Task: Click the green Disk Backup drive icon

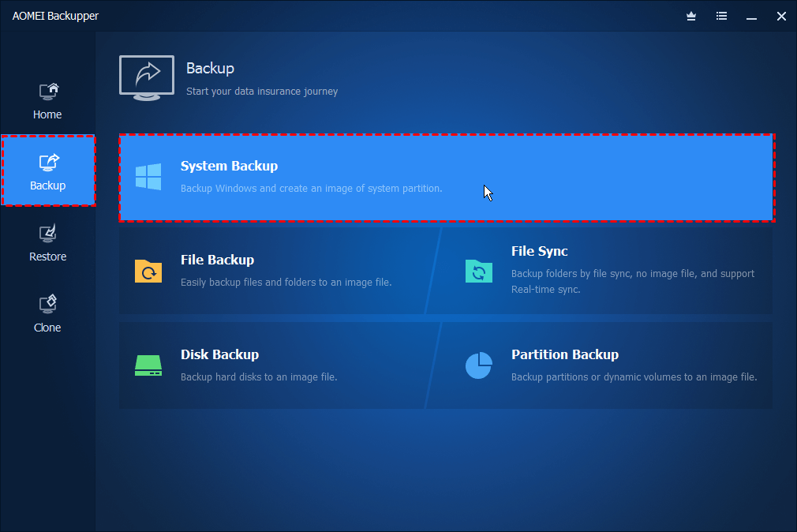Action: [x=148, y=365]
